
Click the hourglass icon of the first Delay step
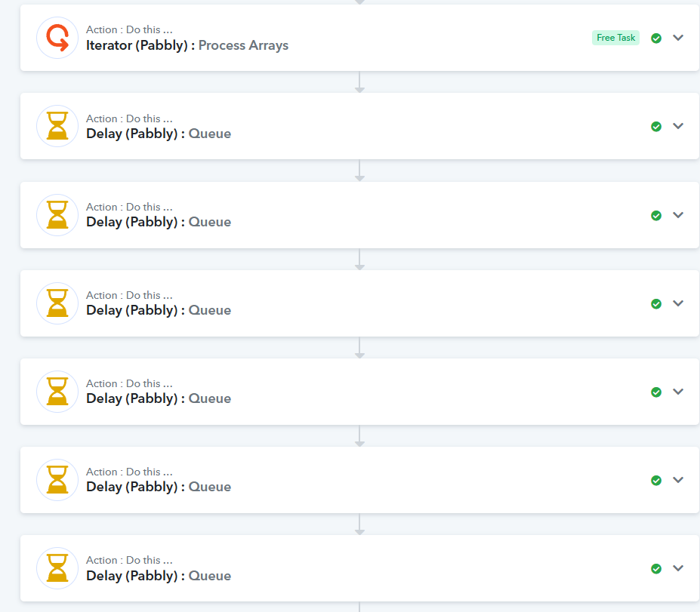(x=57, y=126)
